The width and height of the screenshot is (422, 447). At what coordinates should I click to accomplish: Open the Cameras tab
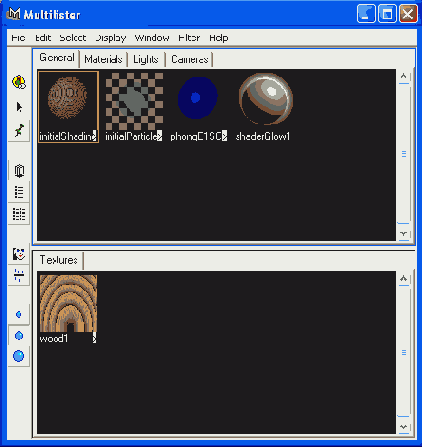point(190,59)
